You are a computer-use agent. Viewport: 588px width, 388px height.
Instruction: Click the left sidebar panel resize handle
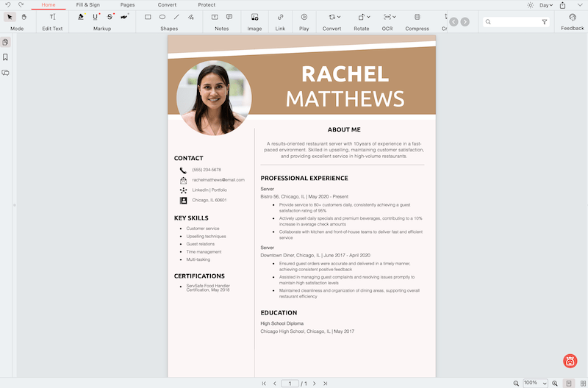[x=15, y=205]
